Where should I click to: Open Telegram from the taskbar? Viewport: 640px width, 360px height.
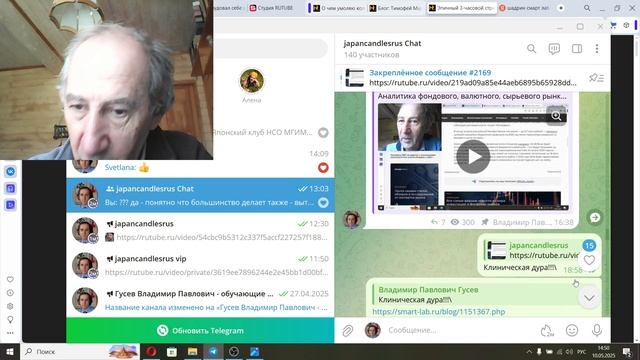point(213,352)
